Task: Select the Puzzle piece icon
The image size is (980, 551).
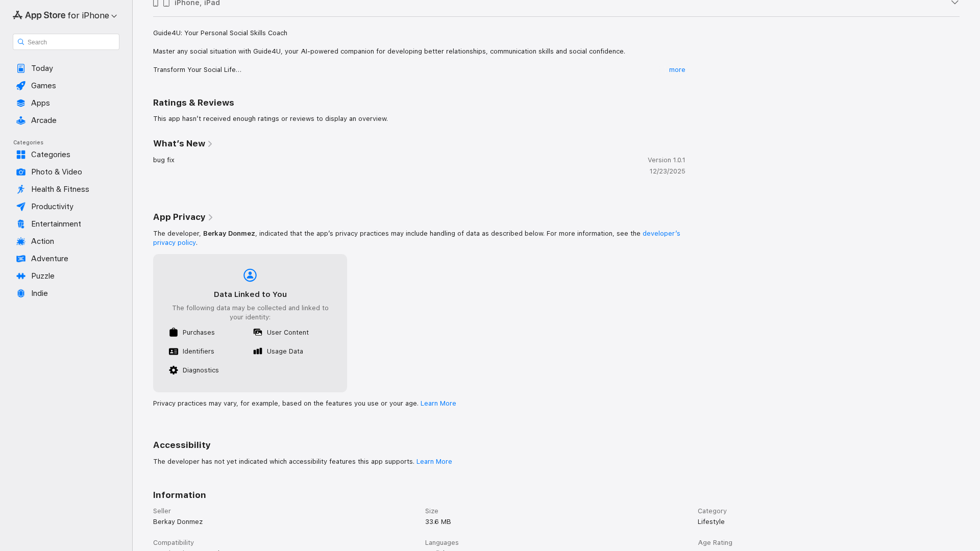Action: coord(21,276)
